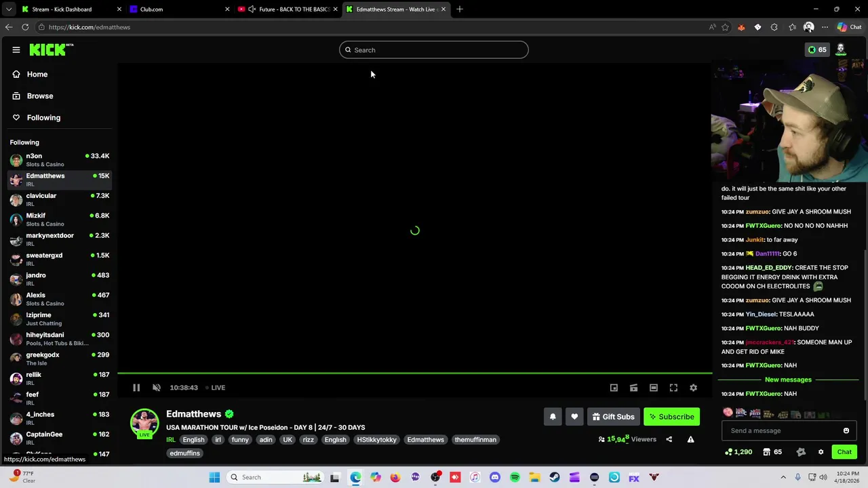Click the Send a message field
Screen dimensions: 868x488
[781, 430]
